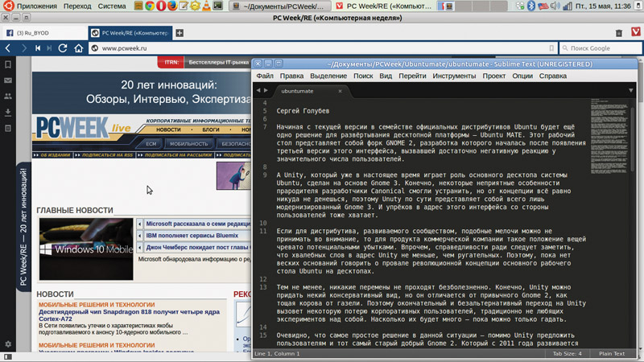Image resolution: width=644 pixels, height=362 pixels.
Task: Open Bookmarks panel in Vivaldi sidebar
Action: 8,64
